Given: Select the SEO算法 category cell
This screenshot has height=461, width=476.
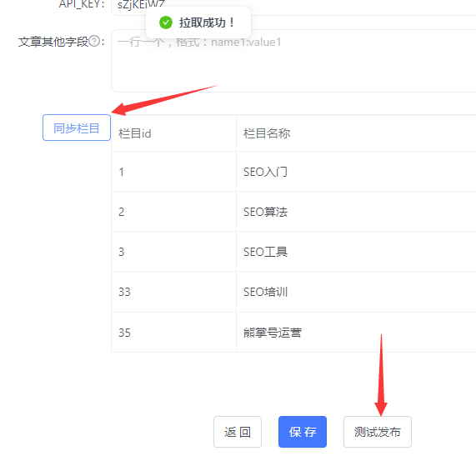Looking at the screenshot, I should (x=356, y=212).
